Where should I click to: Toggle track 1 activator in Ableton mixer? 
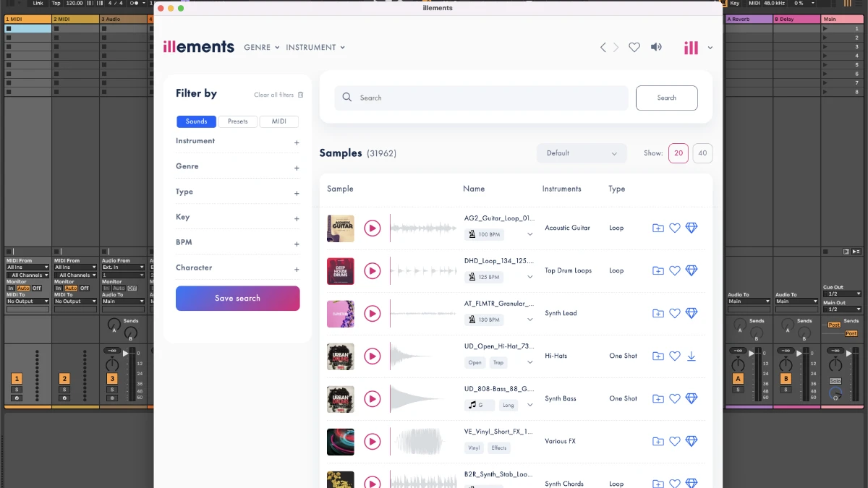click(17, 378)
